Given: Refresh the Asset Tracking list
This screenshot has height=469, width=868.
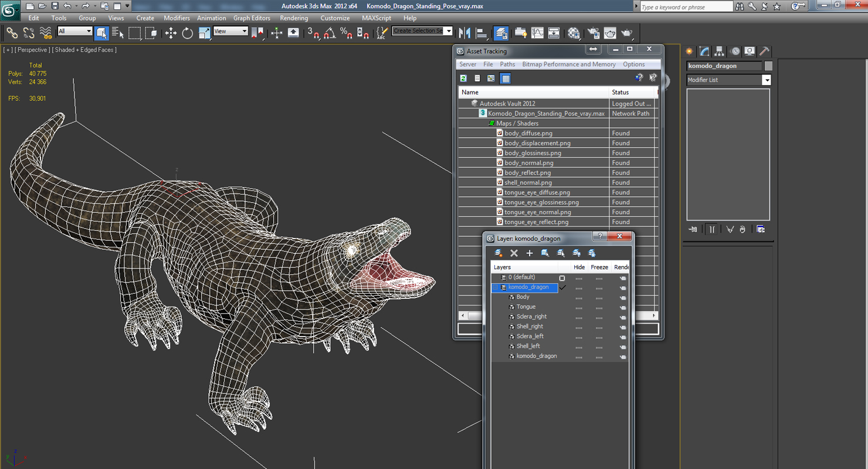Looking at the screenshot, I should point(463,78).
